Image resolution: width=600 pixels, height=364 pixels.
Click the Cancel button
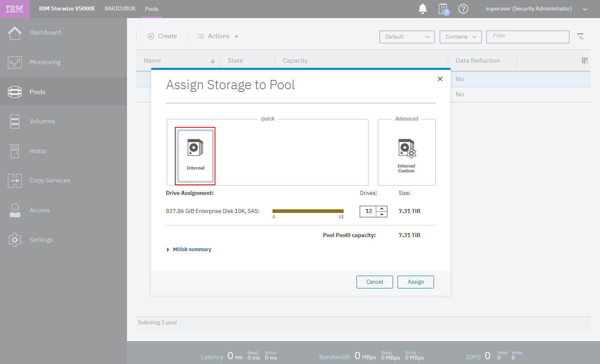[375, 282]
